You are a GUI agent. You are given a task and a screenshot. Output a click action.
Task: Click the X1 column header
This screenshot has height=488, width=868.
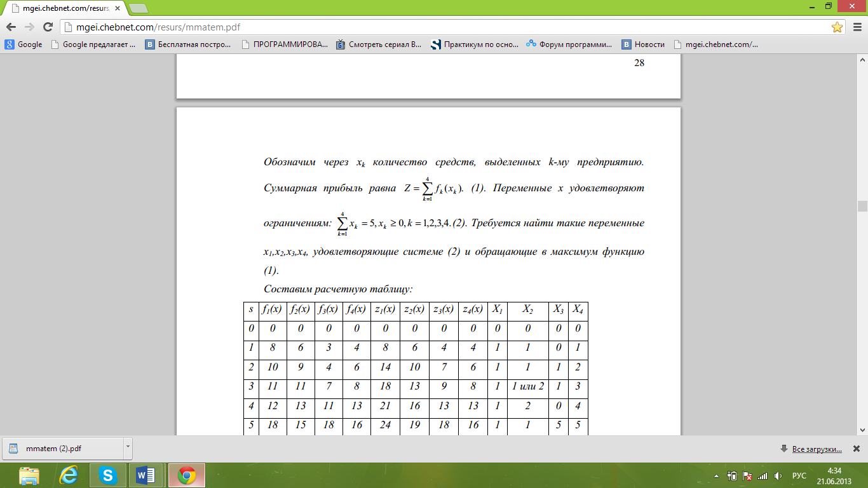point(498,310)
